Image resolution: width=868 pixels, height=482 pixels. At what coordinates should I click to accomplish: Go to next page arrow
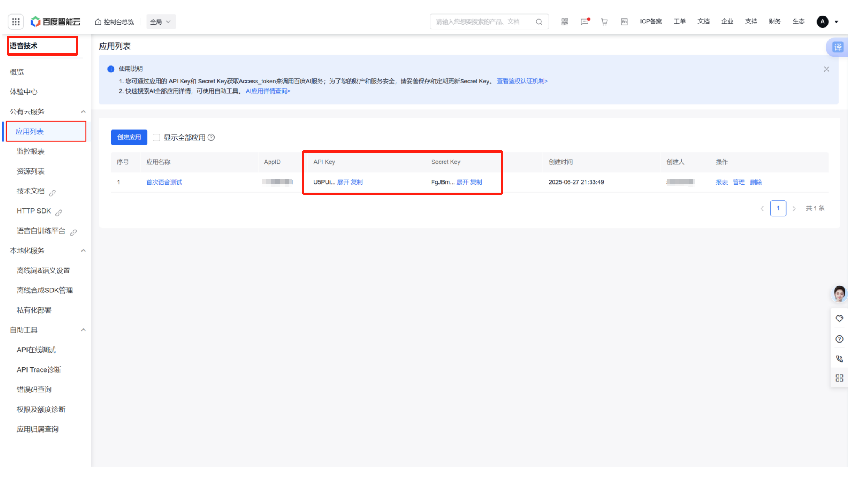coord(794,209)
